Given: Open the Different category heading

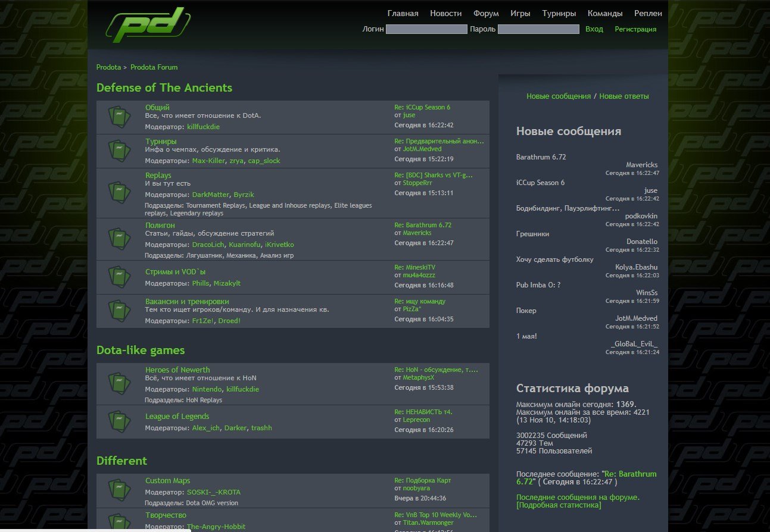Looking at the screenshot, I should (x=121, y=461).
